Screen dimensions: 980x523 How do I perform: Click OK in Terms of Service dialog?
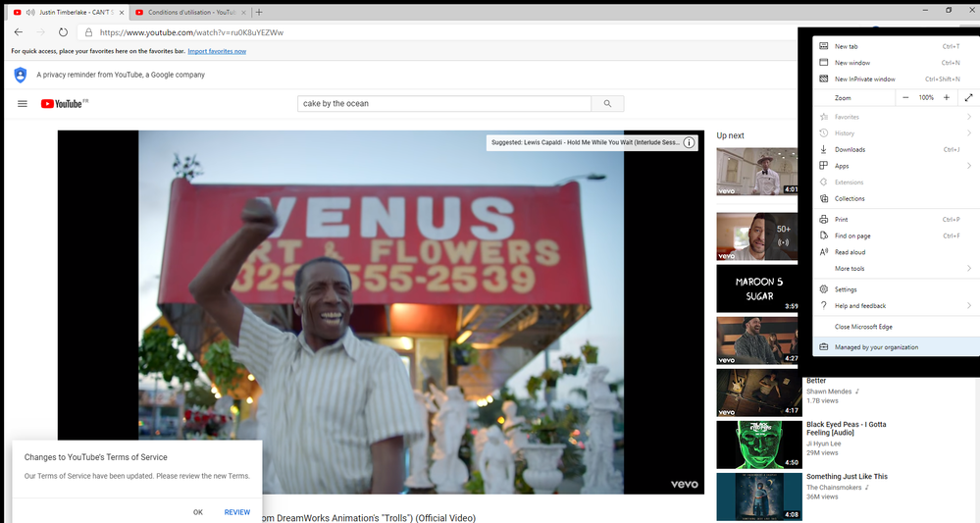[198, 512]
